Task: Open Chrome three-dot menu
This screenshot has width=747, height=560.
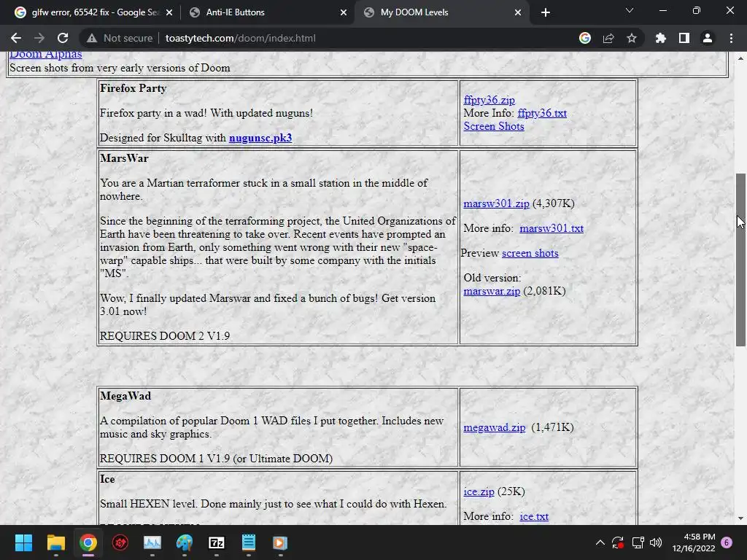Action: click(x=731, y=38)
